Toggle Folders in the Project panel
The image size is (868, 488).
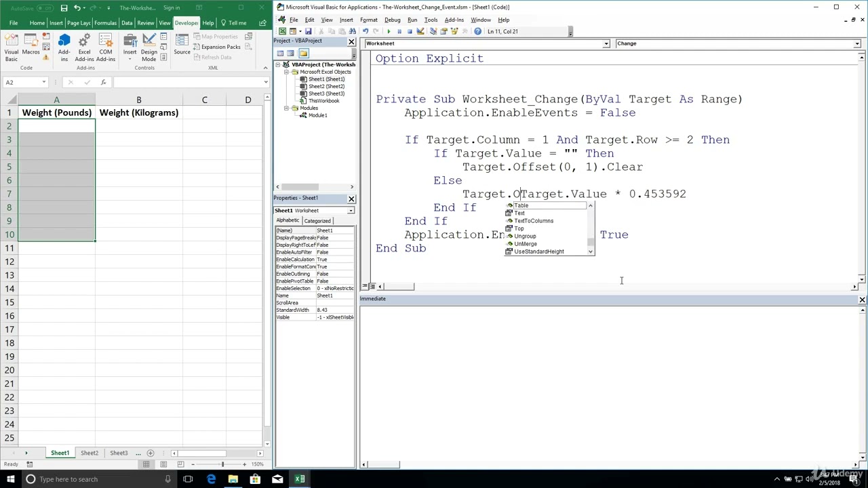pos(303,54)
